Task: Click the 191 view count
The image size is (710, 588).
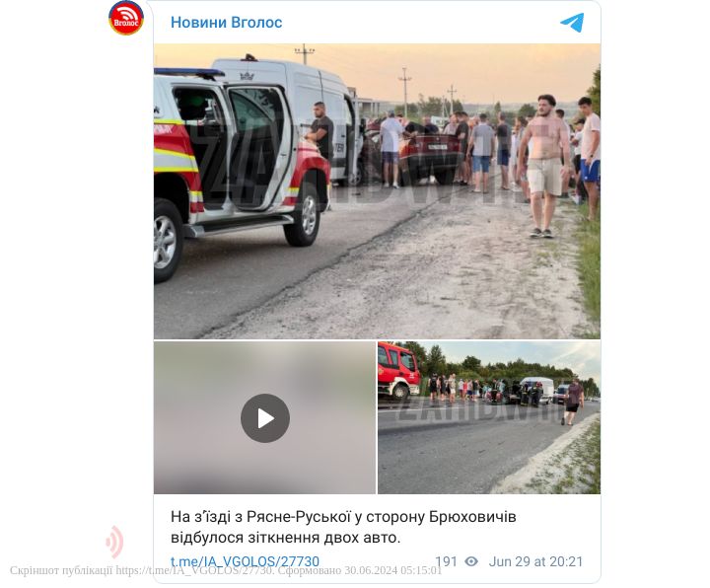Action: pyautogui.click(x=446, y=561)
